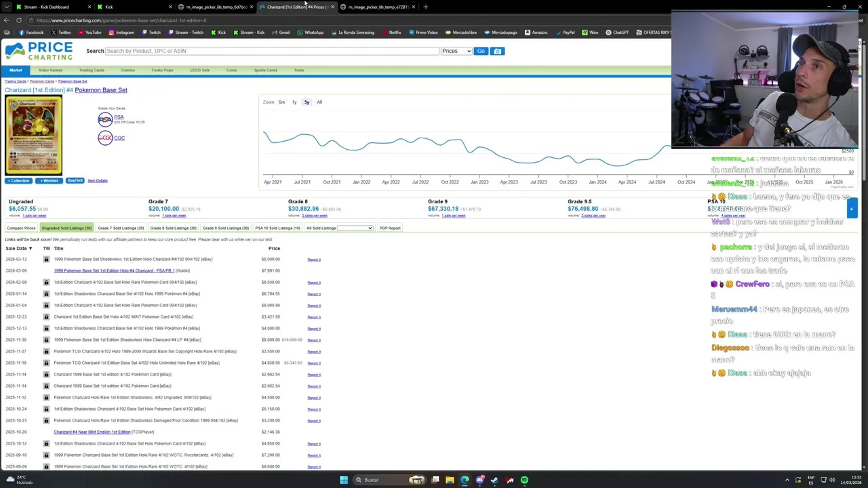The height and width of the screenshot is (488, 868).
Task: Open the Video Games menu
Action: 50,70
